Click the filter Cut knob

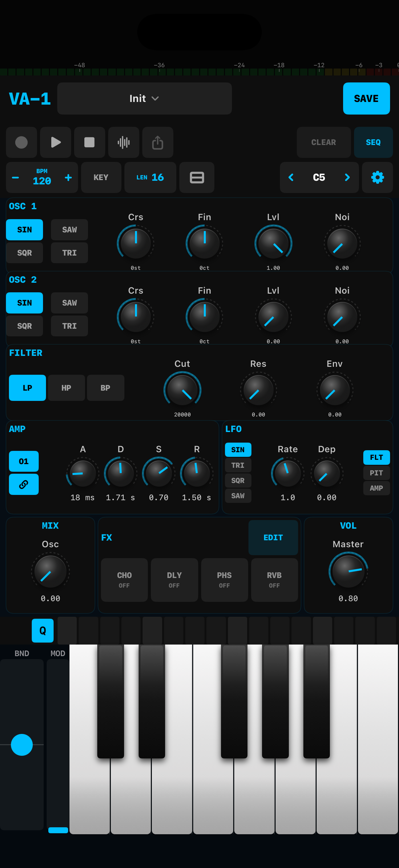[182, 390]
